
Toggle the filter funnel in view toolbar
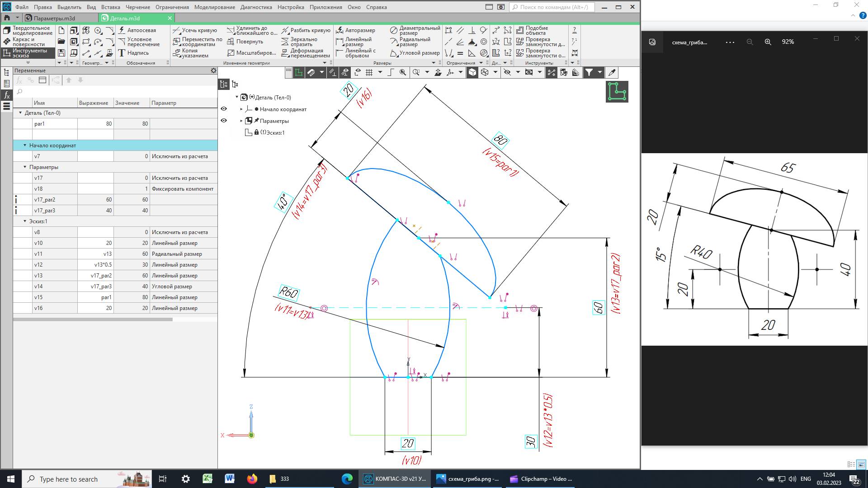589,72
